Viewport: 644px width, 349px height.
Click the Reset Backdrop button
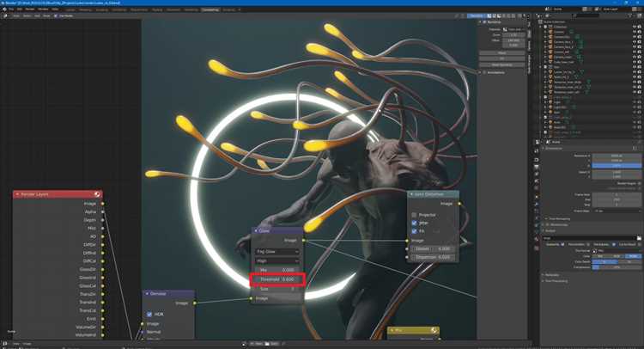point(502,64)
